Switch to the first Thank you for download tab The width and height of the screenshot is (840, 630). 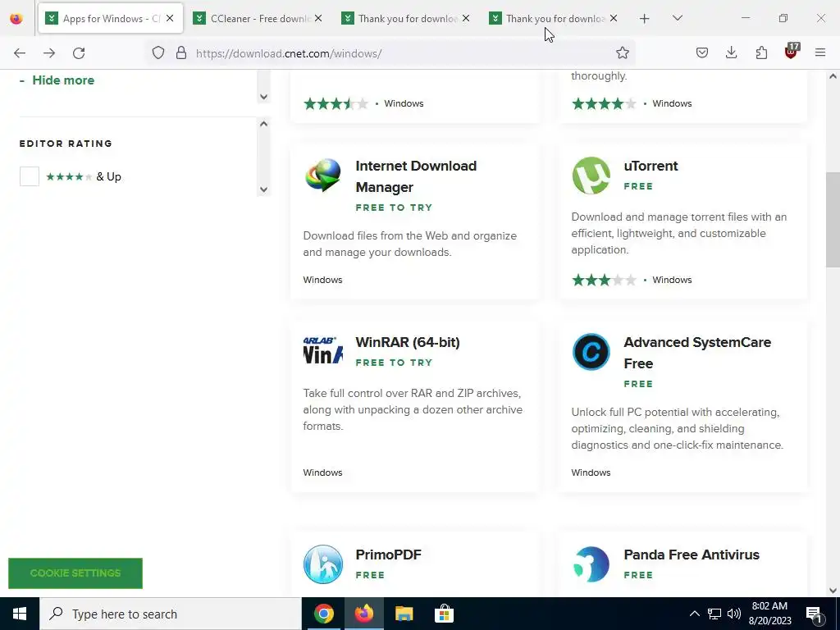[x=406, y=19]
